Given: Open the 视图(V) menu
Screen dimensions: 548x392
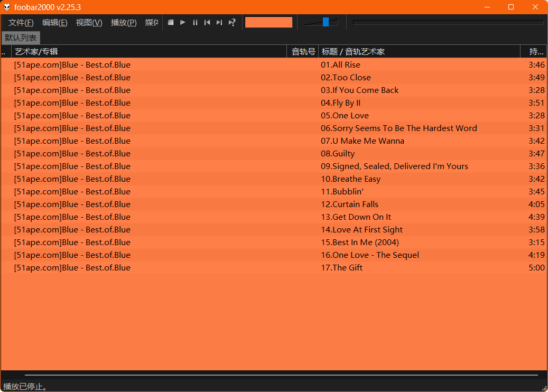Looking at the screenshot, I should [x=89, y=23].
